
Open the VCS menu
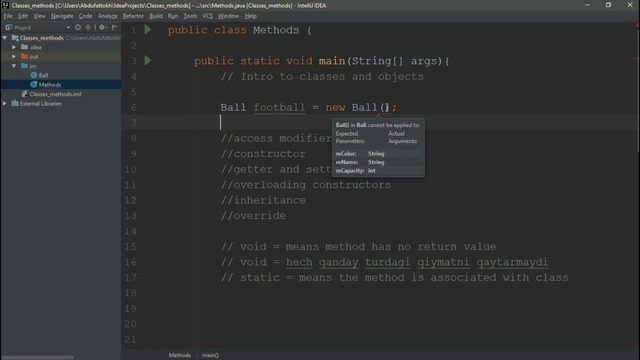coord(207,16)
